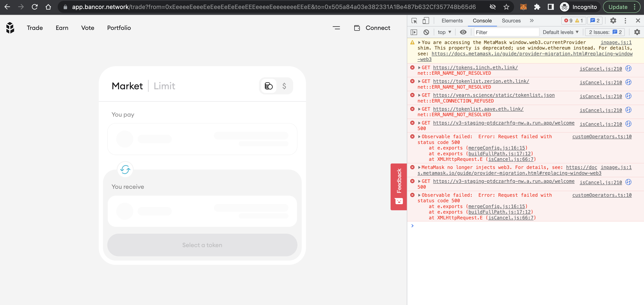Toggle the device emulation icon
The image size is (644, 305).
(x=426, y=21)
